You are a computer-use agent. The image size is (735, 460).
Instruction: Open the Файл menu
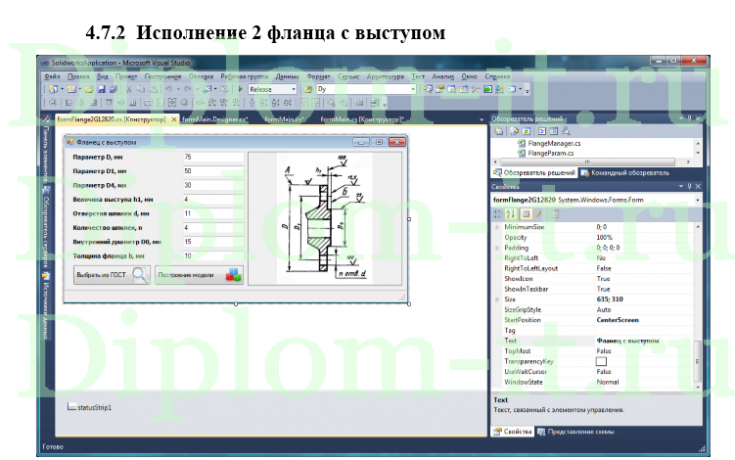(52, 76)
